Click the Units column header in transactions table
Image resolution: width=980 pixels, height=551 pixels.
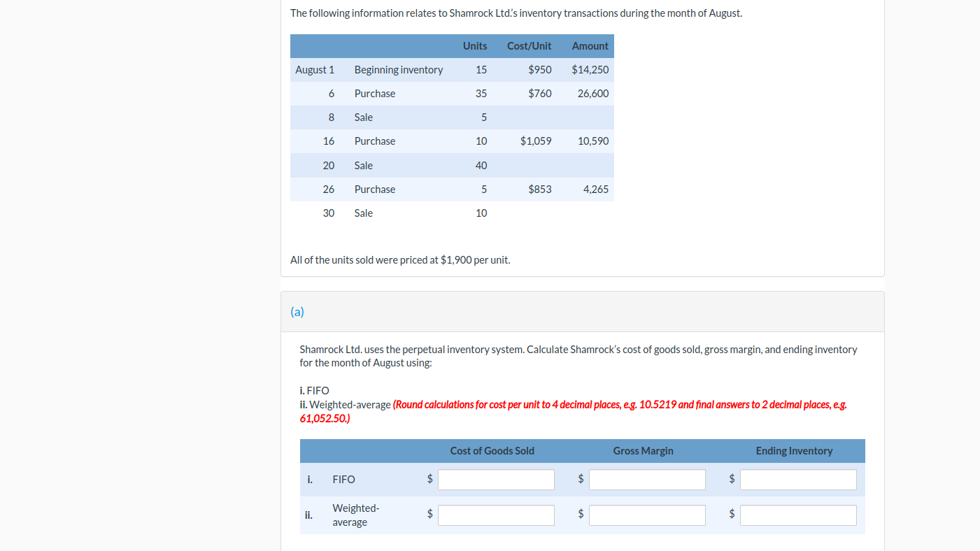pyautogui.click(x=475, y=46)
